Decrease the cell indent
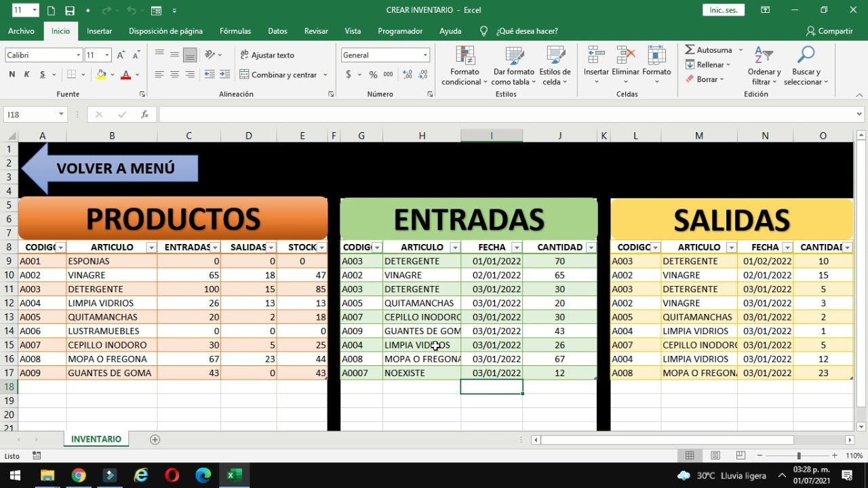868x488 pixels. click(x=209, y=75)
